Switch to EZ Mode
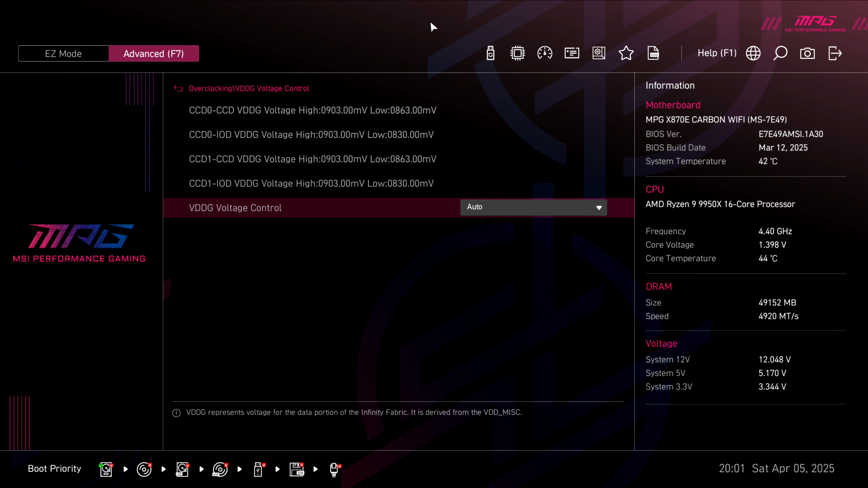Image resolution: width=868 pixels, height=488 pixels. coord(63,54)
